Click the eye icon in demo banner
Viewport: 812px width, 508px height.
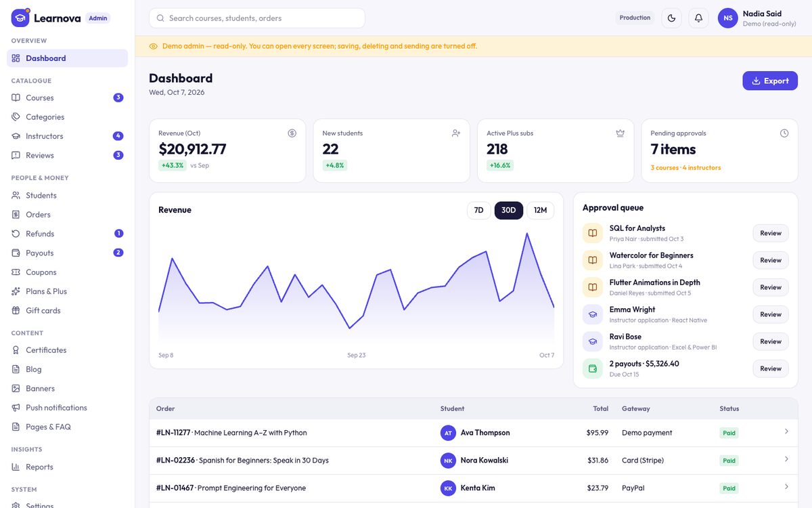coord(154,46)
